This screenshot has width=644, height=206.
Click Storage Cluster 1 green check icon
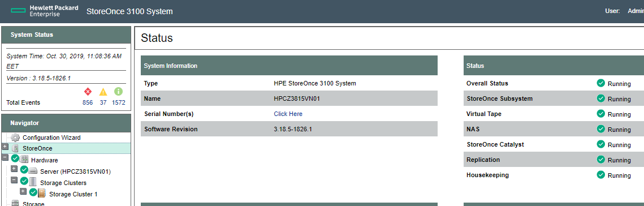pos(33,192)
